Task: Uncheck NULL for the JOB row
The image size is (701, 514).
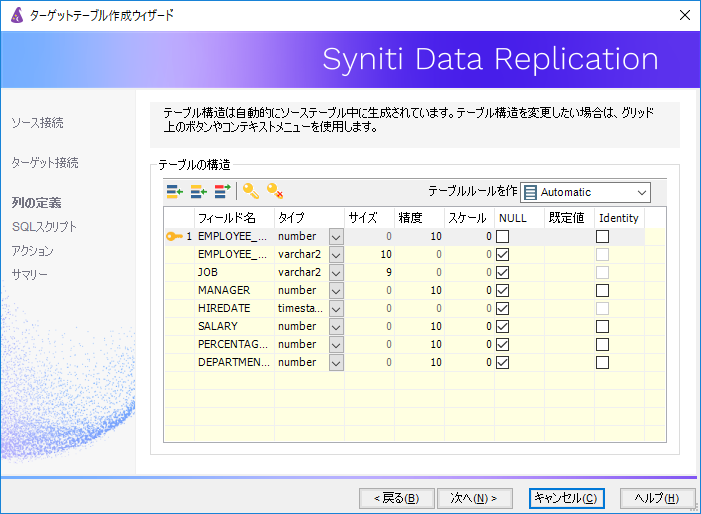Action: (503, 272)
